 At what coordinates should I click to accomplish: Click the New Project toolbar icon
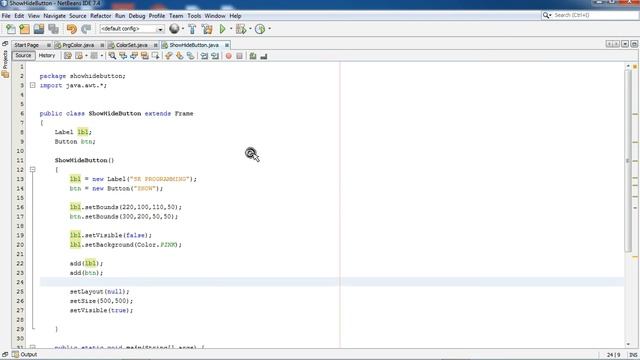pos(24,29)
